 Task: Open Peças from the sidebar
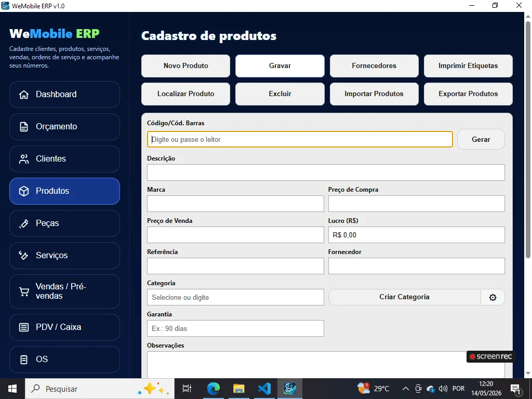tap(64, 223)
